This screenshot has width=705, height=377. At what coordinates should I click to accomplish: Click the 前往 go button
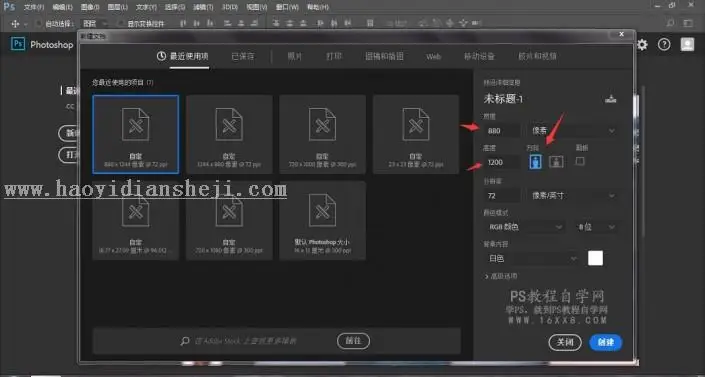tap(353, 341)
